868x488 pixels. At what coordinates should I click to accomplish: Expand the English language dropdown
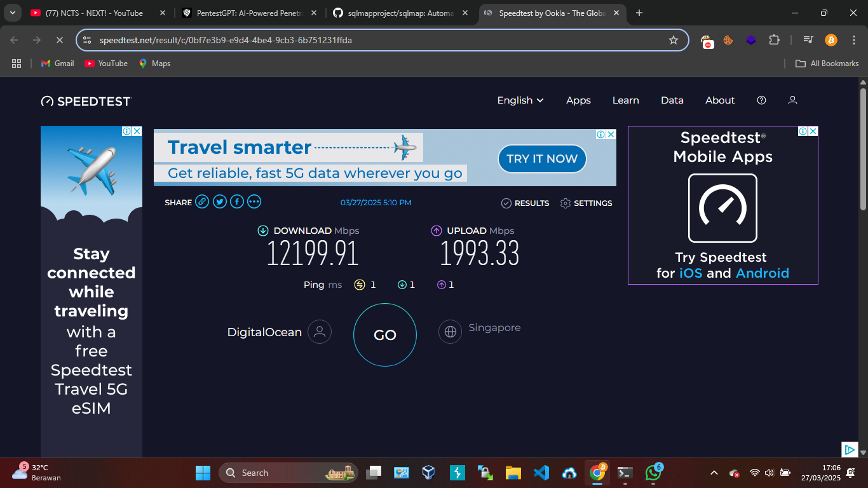[520, 100]
